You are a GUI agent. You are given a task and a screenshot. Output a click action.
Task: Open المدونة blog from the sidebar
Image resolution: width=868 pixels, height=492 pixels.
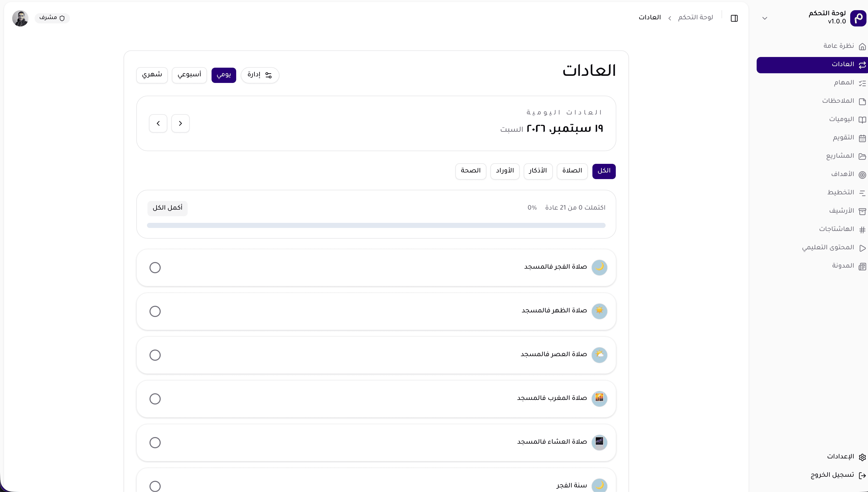click(812, 266)
